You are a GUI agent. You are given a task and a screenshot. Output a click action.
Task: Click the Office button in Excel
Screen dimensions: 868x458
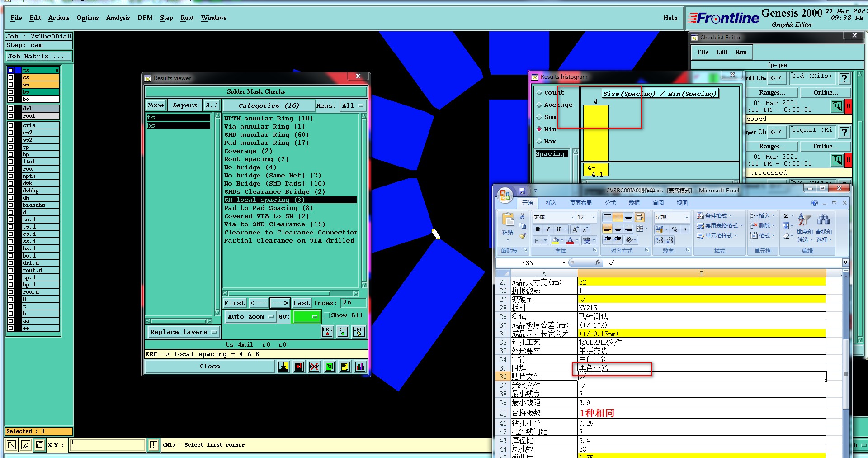tap(505, 196)
